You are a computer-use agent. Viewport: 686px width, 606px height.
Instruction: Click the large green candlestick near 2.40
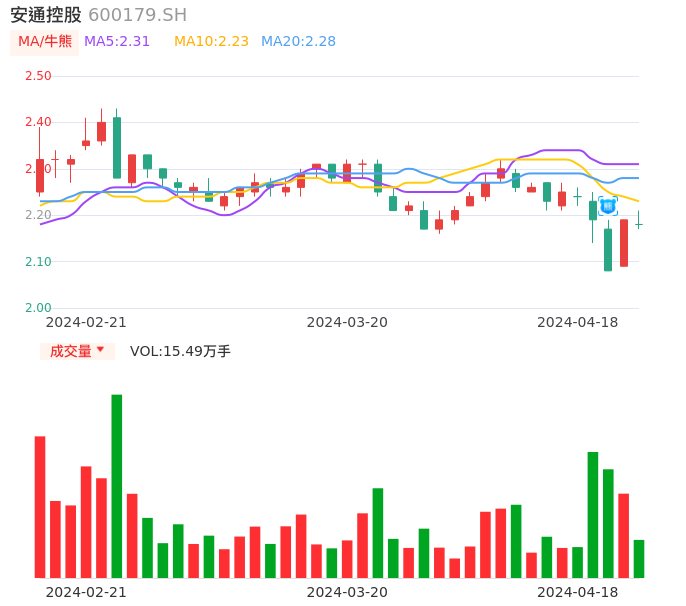(117, 148)
